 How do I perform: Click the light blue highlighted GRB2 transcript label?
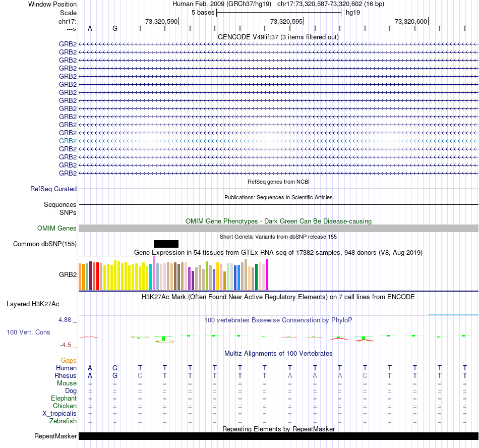tap(68, 141)
